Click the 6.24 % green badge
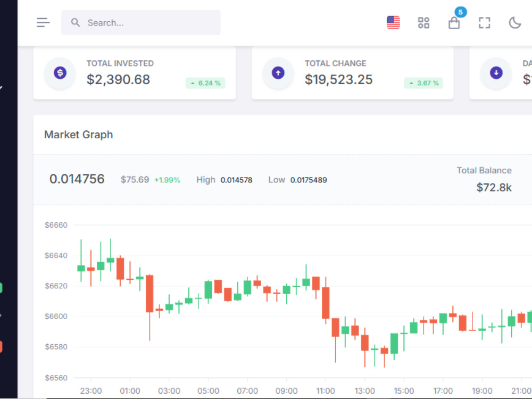Viewport: 532px width, 399px height. coord(205,83)
